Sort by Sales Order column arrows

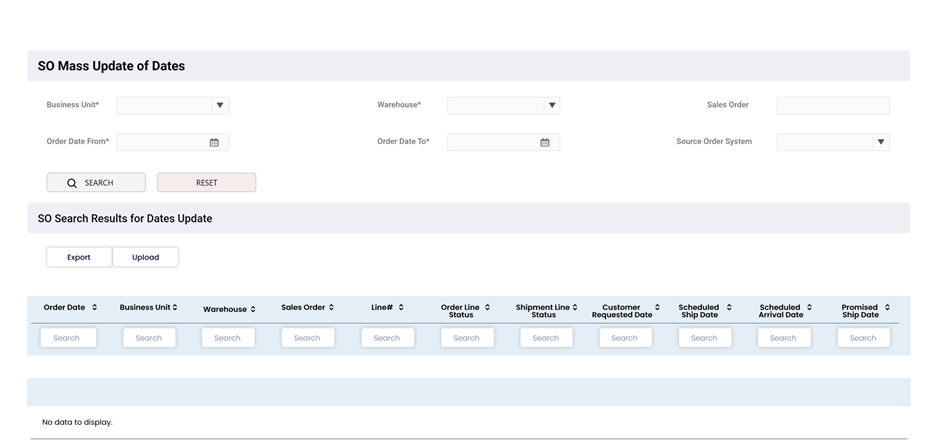[x=331, y=307]
